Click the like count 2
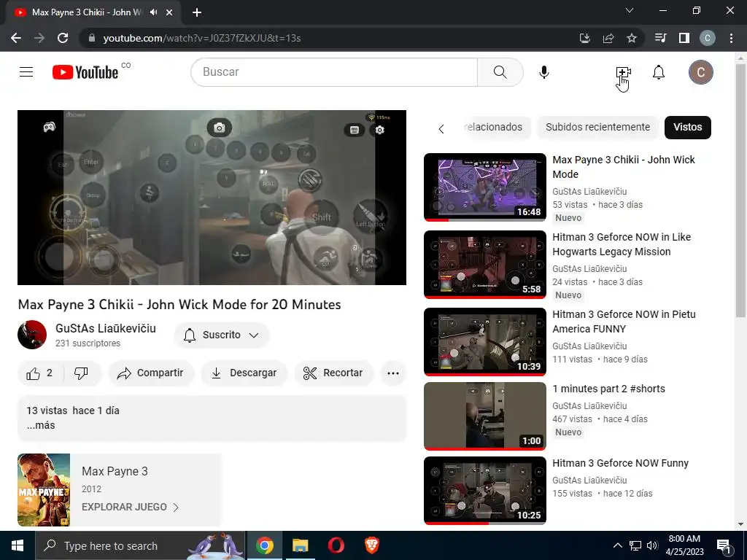Image resolution: width=747 pixels, height=560 pixels. click(x=50, y=373)
